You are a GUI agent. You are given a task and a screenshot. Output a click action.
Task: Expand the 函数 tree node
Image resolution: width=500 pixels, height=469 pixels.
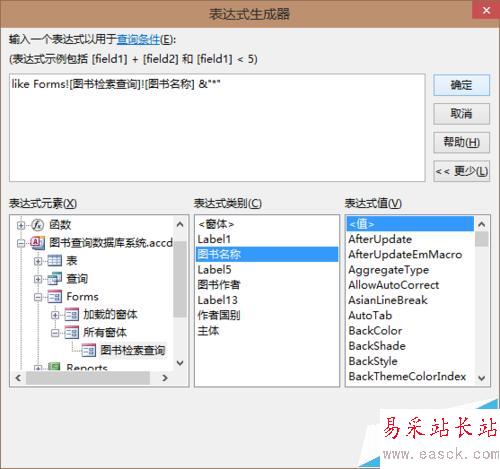point(21,225)
